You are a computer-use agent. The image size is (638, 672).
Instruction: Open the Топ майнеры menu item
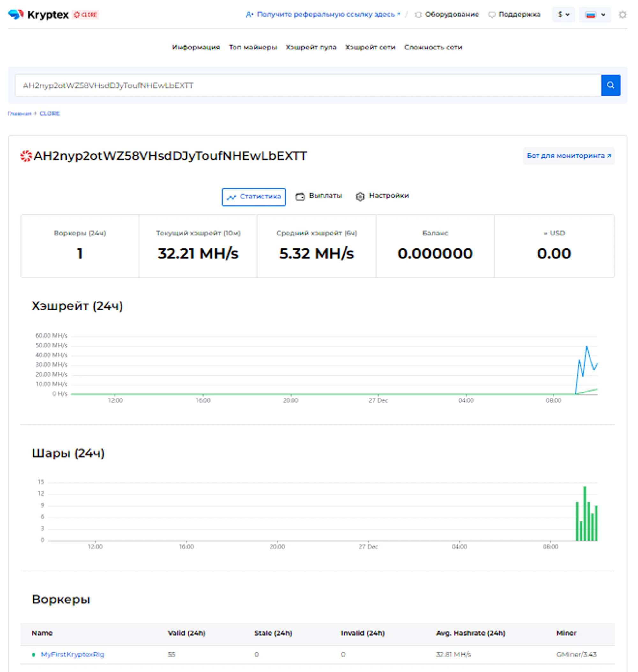(253, 47)
